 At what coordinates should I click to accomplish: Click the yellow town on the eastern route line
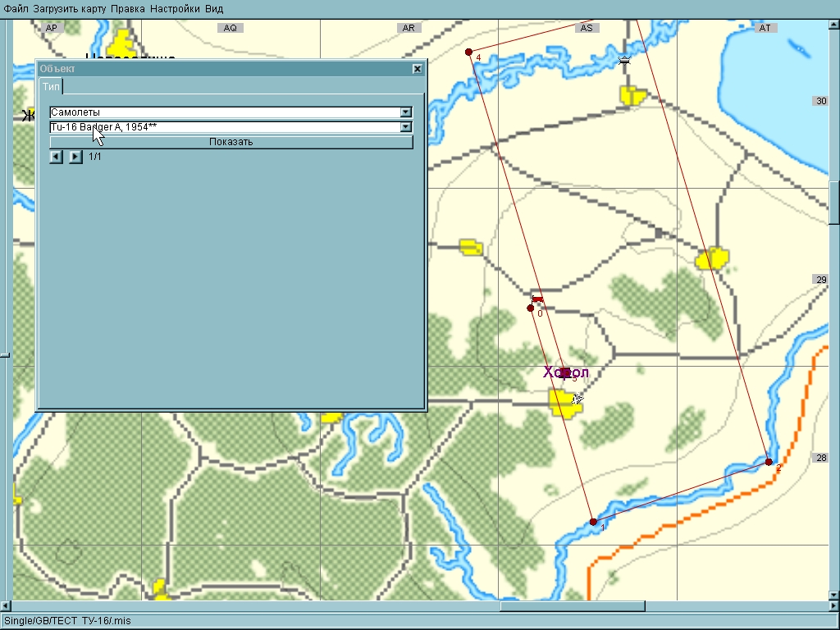712,258
